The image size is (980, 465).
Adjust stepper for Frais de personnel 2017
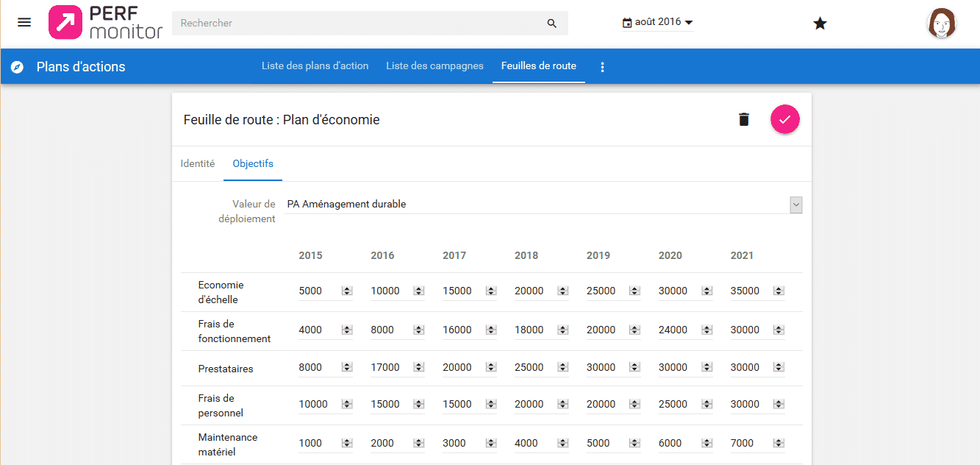(x=491, y=405)
